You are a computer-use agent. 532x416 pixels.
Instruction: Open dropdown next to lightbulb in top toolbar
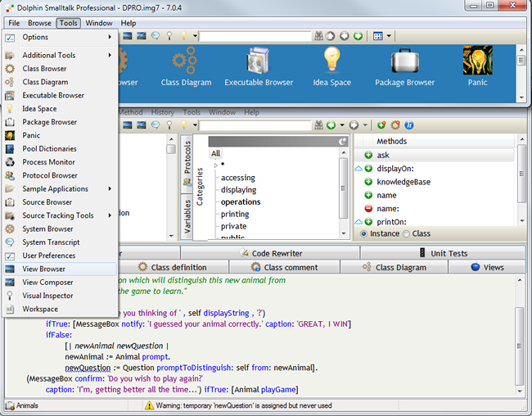point(195,36)
